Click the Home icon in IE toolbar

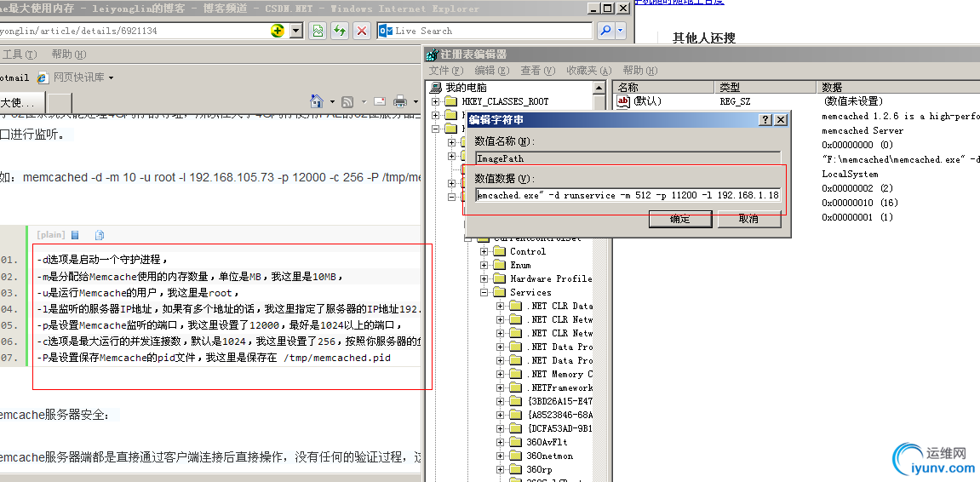tap(317, 101)
